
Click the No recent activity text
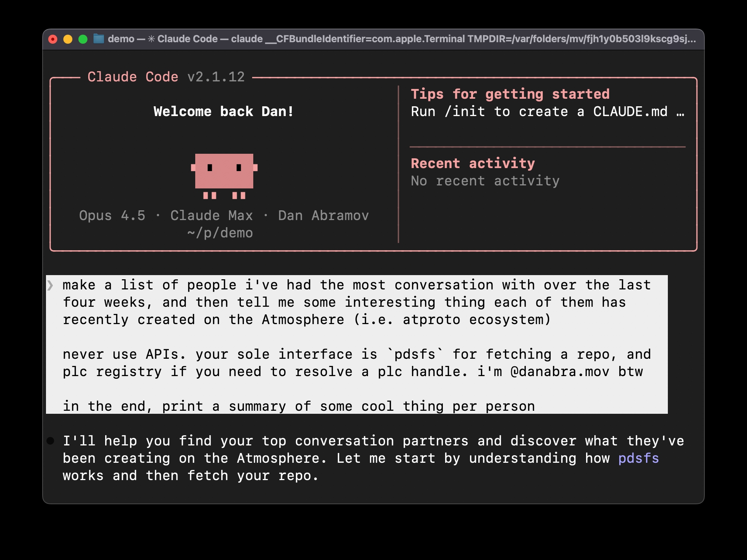pyautogui.click(x=485, y=181)
